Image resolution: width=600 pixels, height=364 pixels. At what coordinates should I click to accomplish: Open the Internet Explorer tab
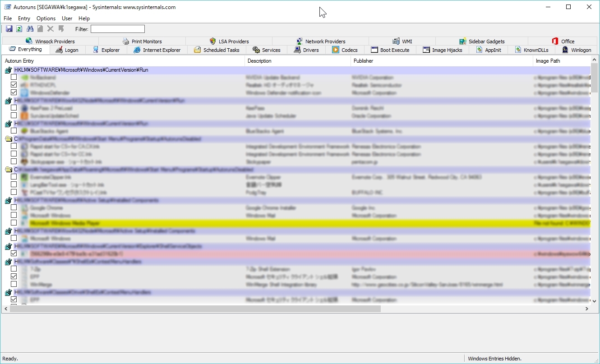click(157, 50)
